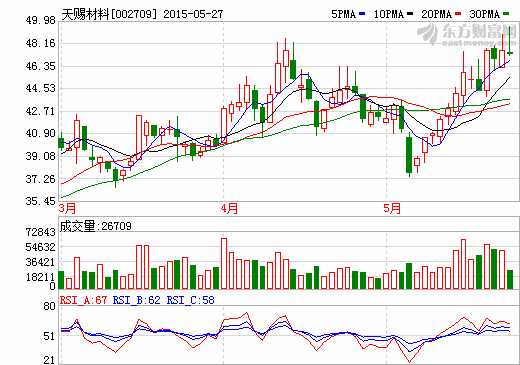Click the 35.45 price axis label
The image size is (520, 365).
pyautogui.click(x=41, y=201)
